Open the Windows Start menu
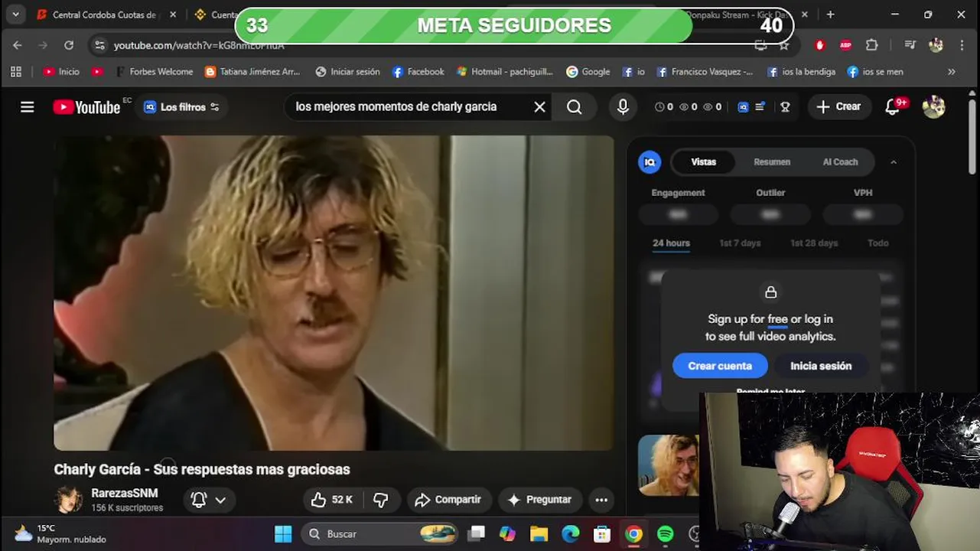The image size is (980, 551). 283,534
